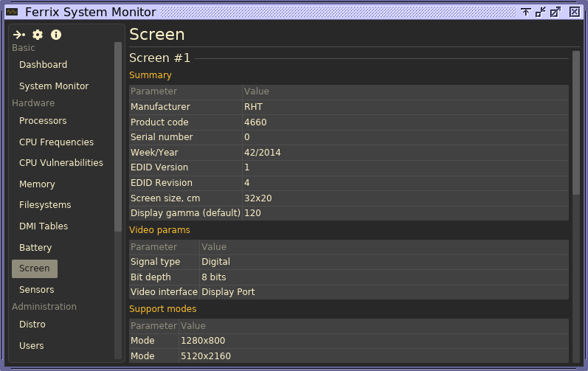Image resolution: width=588 pixels, height=371 pixels.
Task: Click the main content vertical scrollbar
Action: 576,122
